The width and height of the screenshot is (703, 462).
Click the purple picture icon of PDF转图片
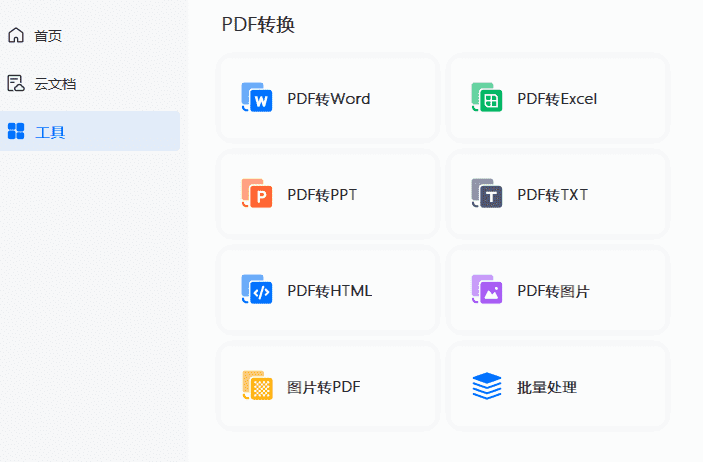click(x=487, y=289)
